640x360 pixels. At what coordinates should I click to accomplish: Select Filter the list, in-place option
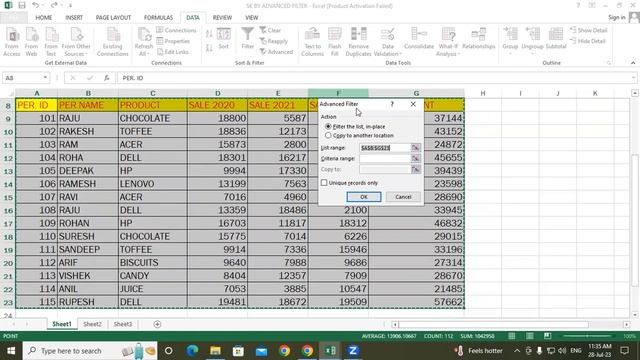click(x=328, y=127)
